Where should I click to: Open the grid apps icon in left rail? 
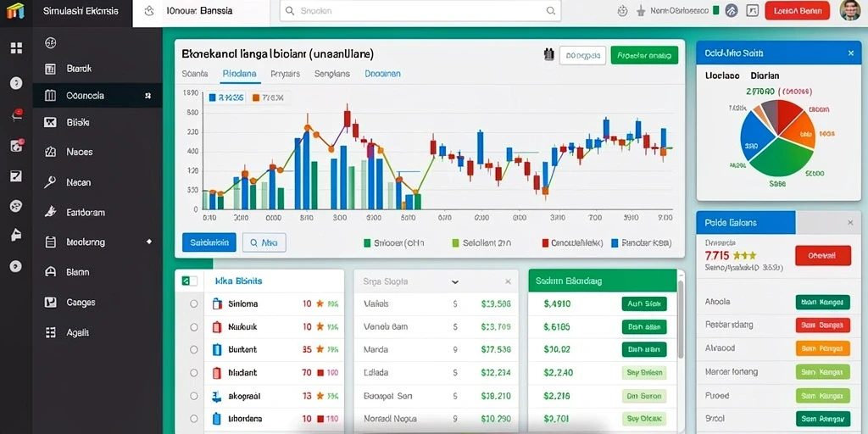tap(16, 48)
